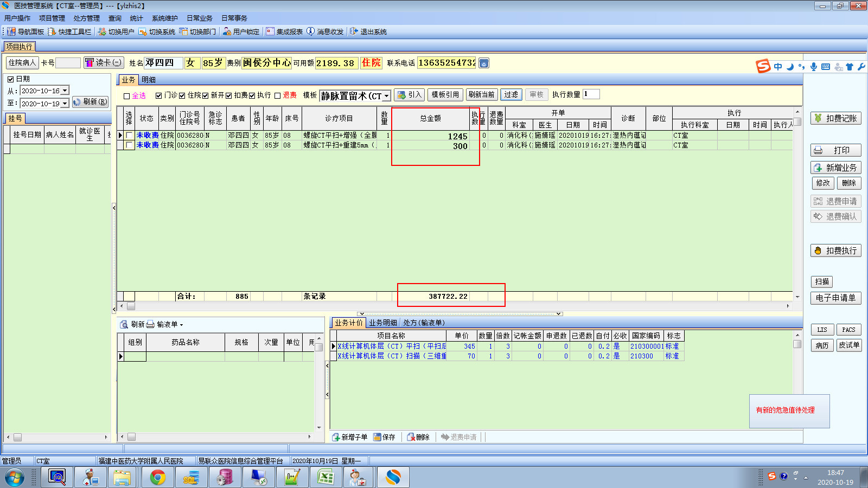Click the 刷新当前 button

point(481,95)
